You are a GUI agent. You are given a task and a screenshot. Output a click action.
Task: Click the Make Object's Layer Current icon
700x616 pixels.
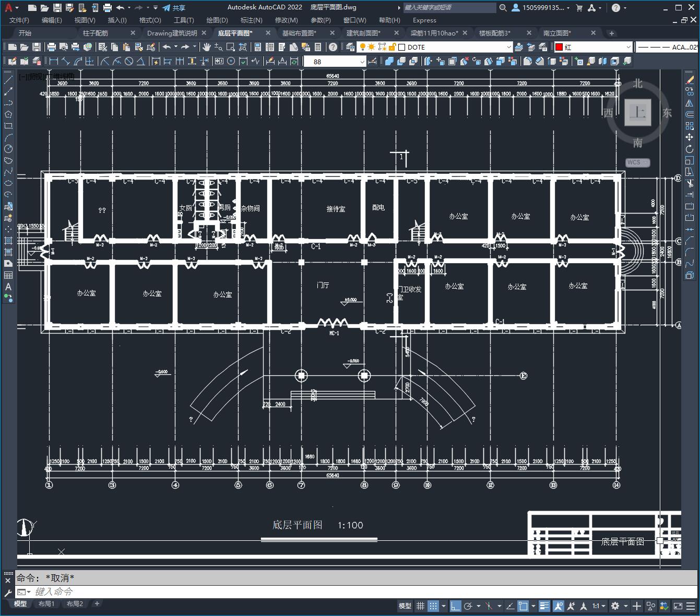coord(519,47)
